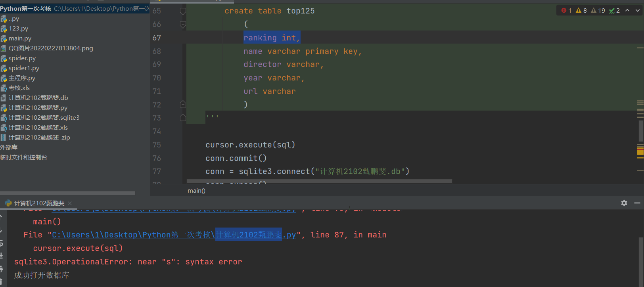Select the 计算机2102甄鹏斐 run tab

point(39,203)
